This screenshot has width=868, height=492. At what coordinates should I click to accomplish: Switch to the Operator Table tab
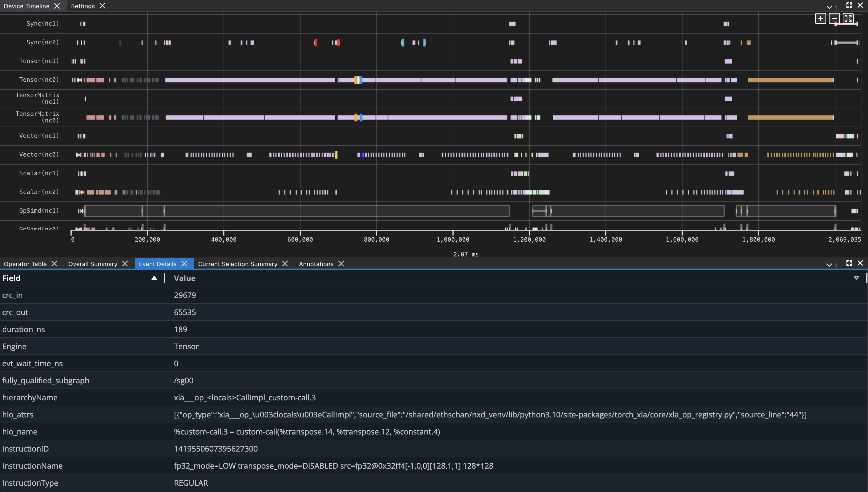click(x=25, y=264)
